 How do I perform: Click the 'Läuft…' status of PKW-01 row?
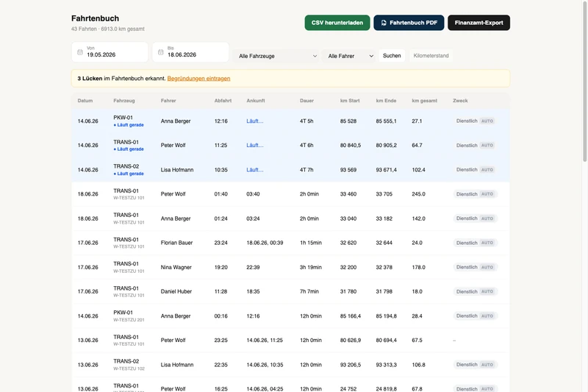[255, 121]
